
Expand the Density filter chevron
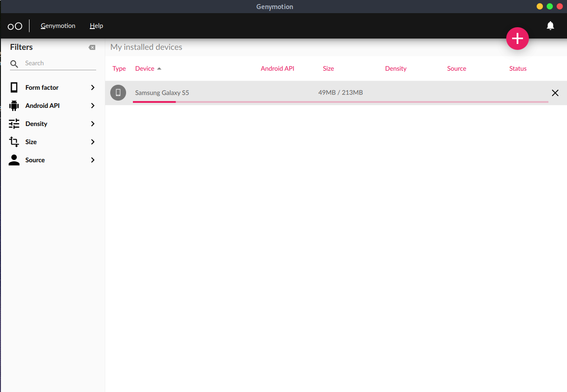(93, 124)
